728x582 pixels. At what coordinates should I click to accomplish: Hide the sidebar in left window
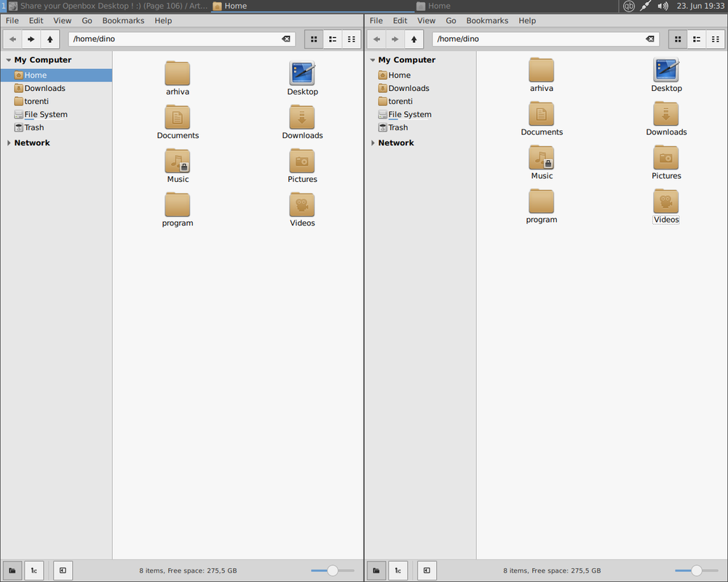[x=63, y=570]
